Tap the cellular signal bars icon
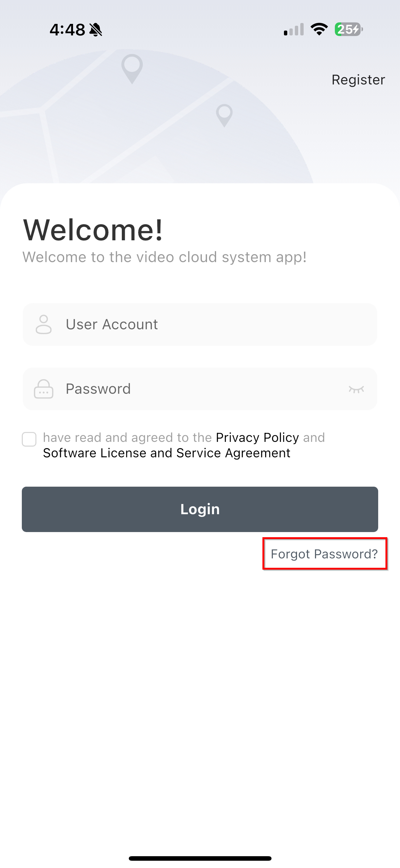 pyautogui.click(x=294, y=29)
